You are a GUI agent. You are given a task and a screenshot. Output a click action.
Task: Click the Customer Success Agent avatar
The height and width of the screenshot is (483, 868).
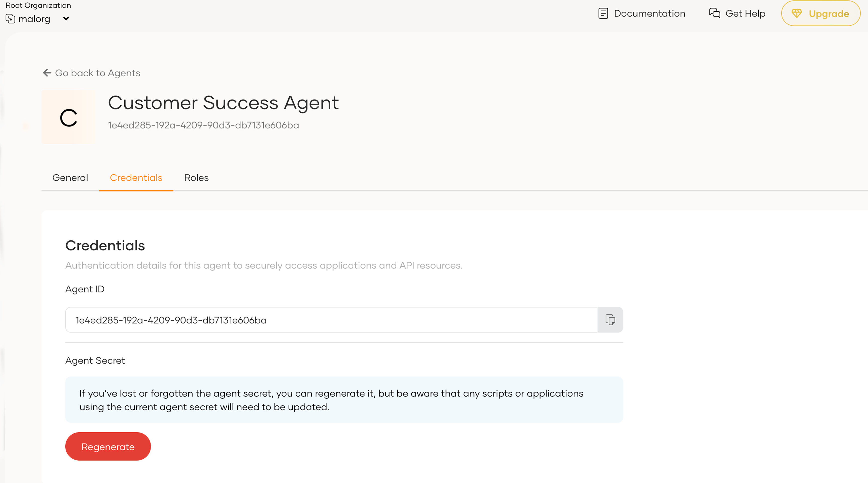[x=68, y=117]
